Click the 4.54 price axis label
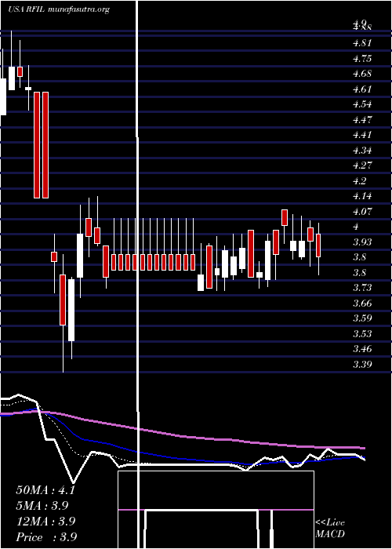Viewport: 392px width, 549px height. click(x=362, y=104)
